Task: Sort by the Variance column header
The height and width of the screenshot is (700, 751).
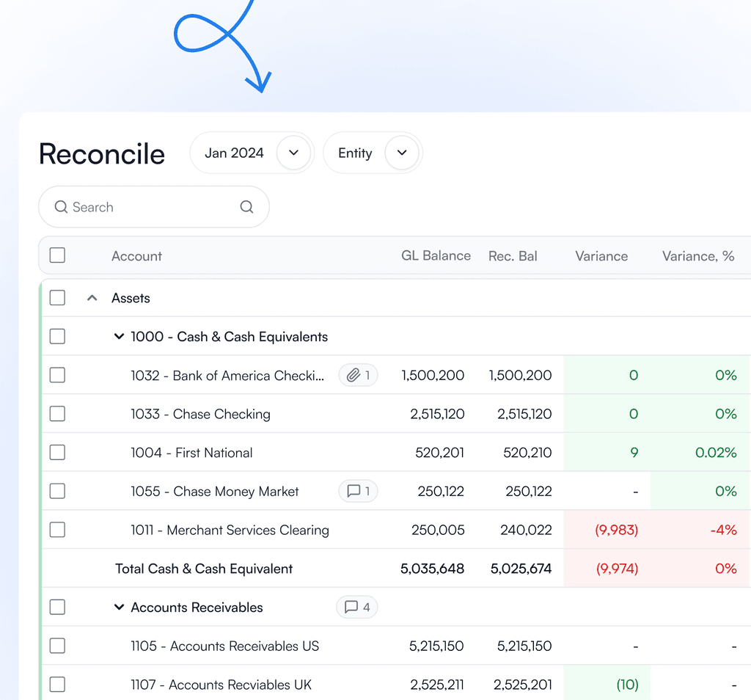Action: coord(601,255)
